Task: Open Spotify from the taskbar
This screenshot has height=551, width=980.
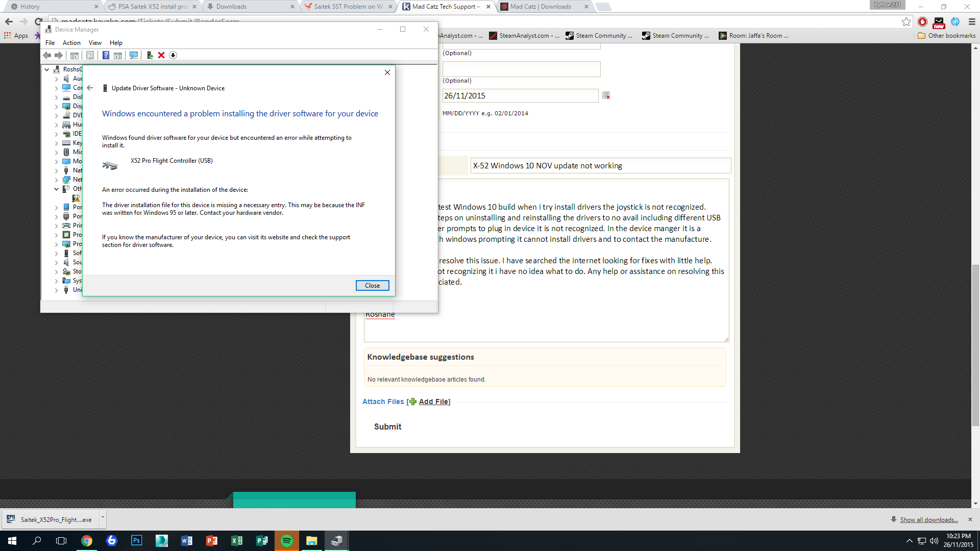Action: coord(287,541)
